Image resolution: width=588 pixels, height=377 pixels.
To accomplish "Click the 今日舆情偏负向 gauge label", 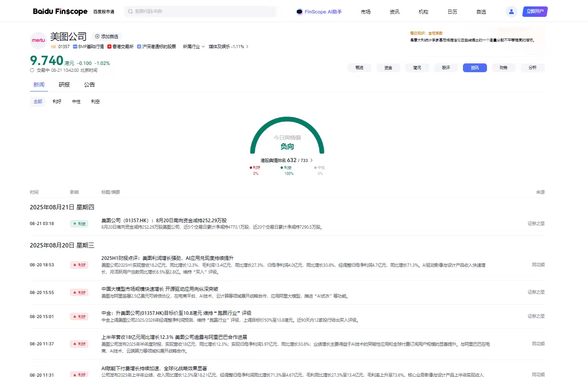I will (x=287, y=143).
